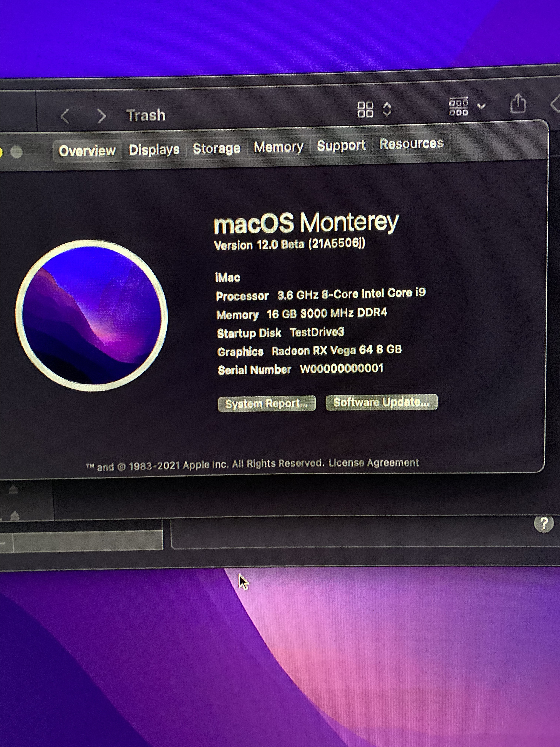Open the License Agreement link
560x747 pixels.
pos(373,463)
